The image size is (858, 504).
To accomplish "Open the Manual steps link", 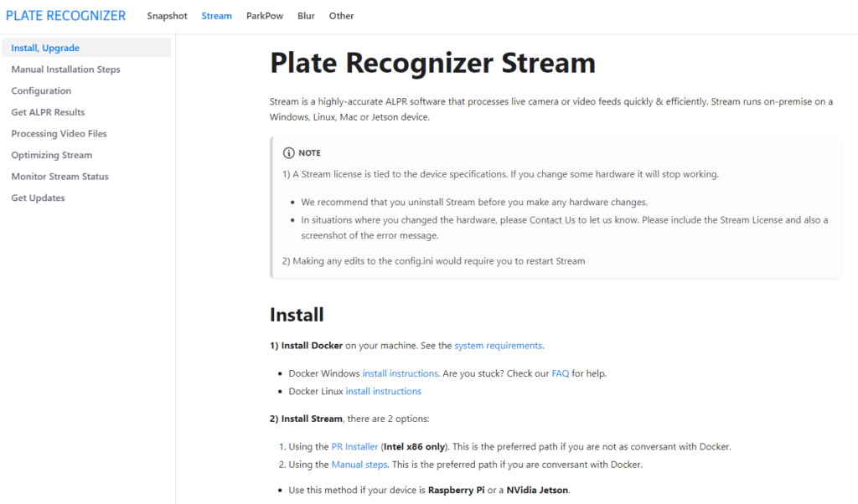I will [359, 465].
